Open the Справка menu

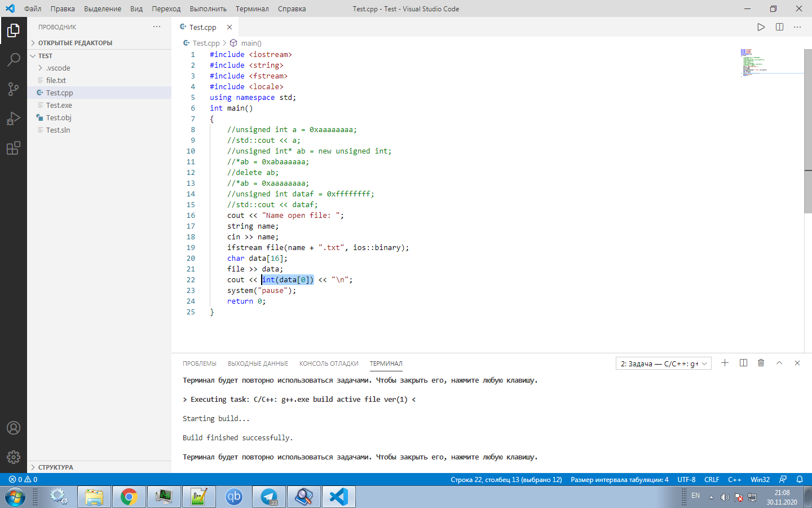(x=292, y=8)
